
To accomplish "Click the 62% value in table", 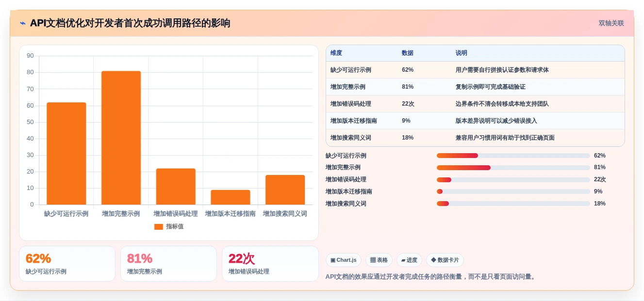I will pyautogui.click(x=408, y=70).
